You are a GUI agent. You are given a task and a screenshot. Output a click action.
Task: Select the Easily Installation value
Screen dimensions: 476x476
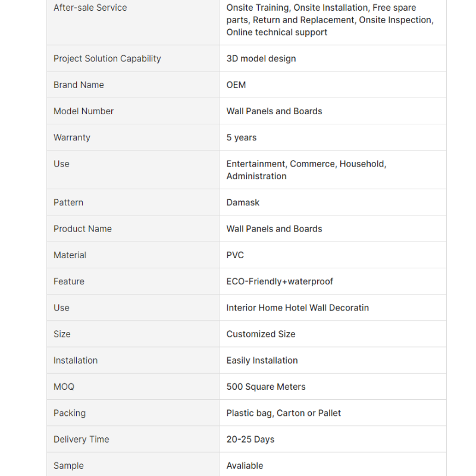[x=262, y=361]
